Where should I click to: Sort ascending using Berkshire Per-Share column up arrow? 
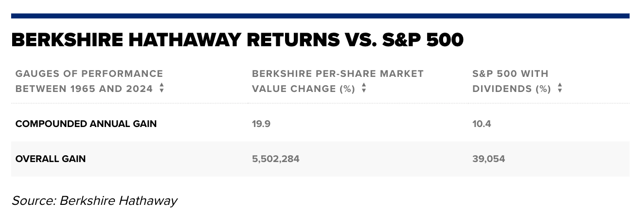(364, 86)
